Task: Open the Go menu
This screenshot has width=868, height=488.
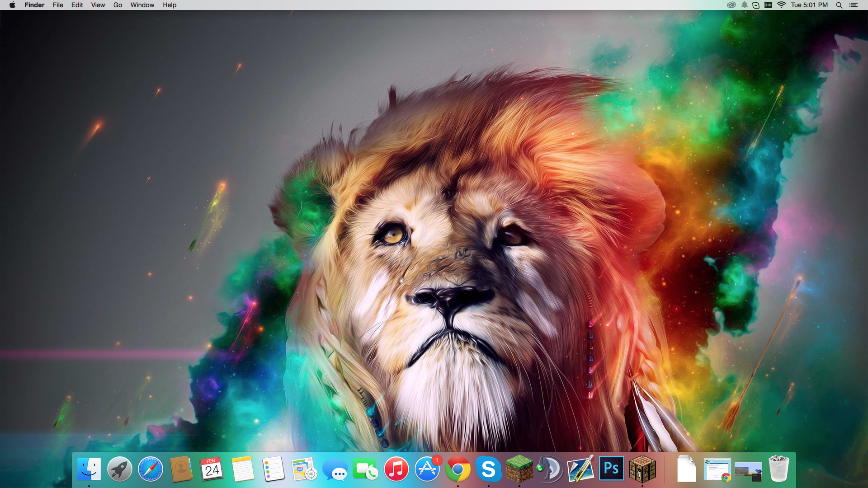Action: (x=118, y=5)
